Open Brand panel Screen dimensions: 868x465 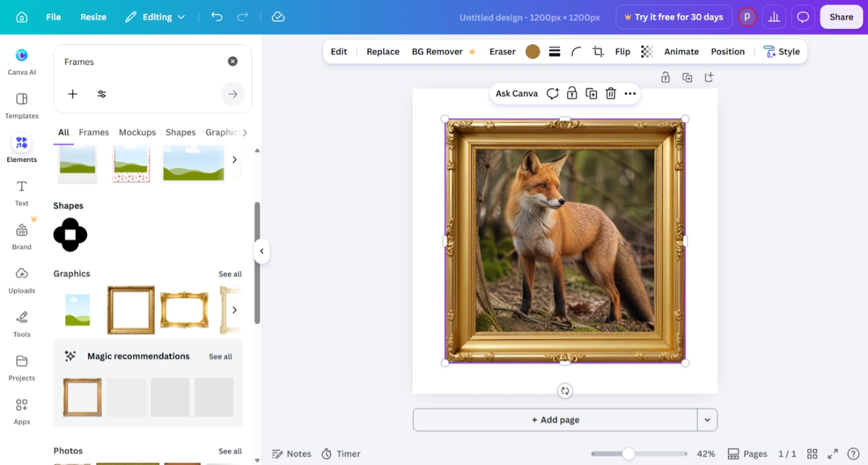point(22,236)
